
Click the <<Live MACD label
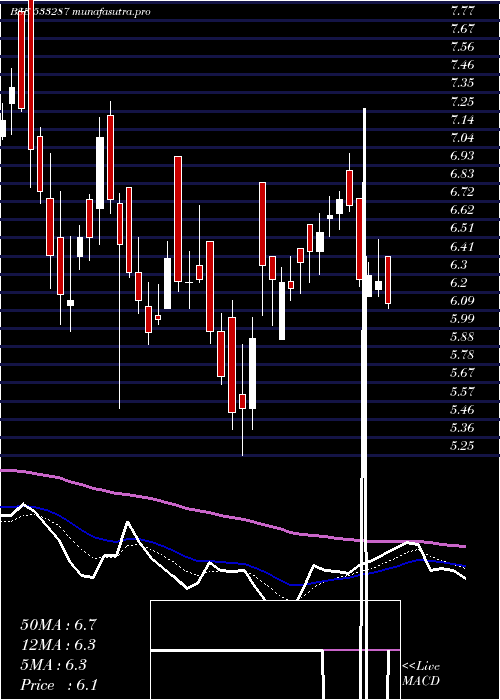click(421, 674)
